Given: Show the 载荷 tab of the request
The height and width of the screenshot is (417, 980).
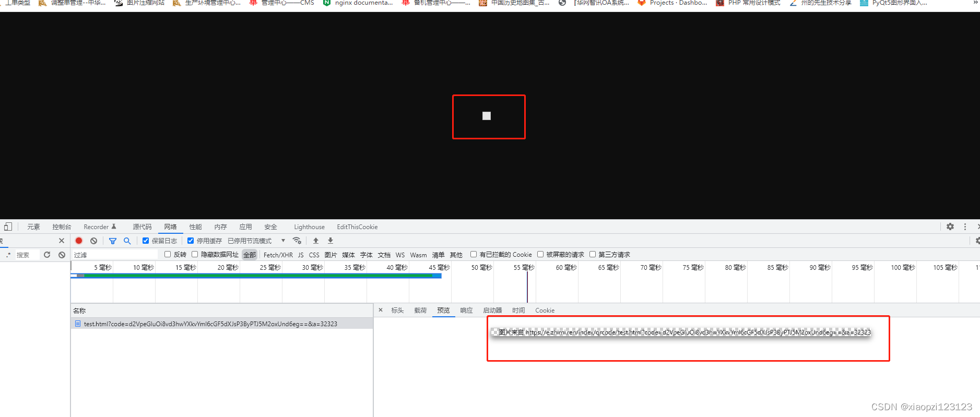Looking at the screenshot, I should click(420, 310).
